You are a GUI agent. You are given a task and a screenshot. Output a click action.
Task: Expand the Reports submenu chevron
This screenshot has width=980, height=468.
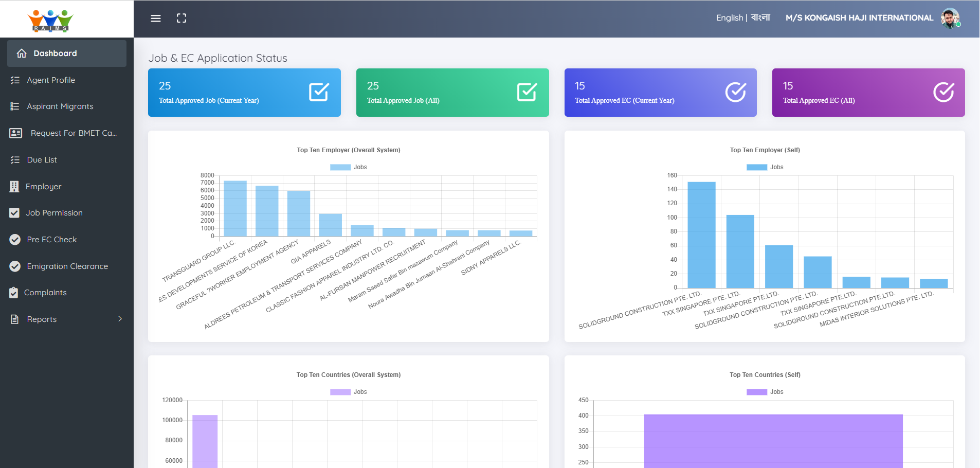pyautogui.click(x=120, y=319)
